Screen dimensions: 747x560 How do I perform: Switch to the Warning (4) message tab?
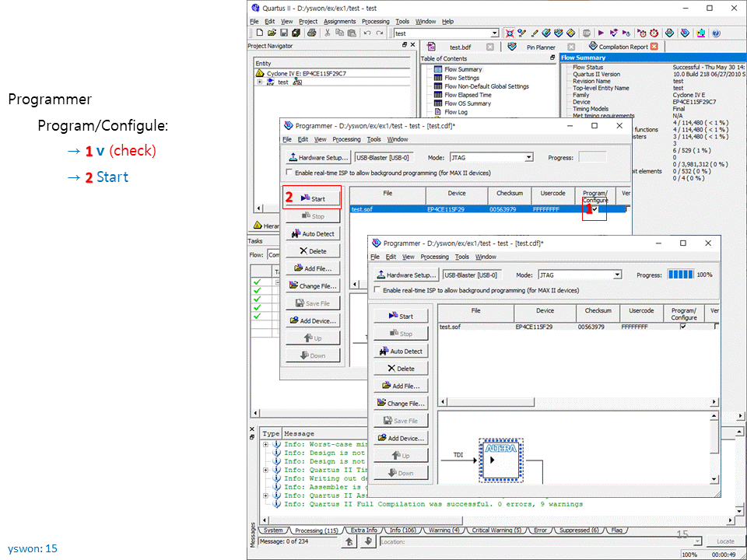pyautogui.click(x=444, y=530)
